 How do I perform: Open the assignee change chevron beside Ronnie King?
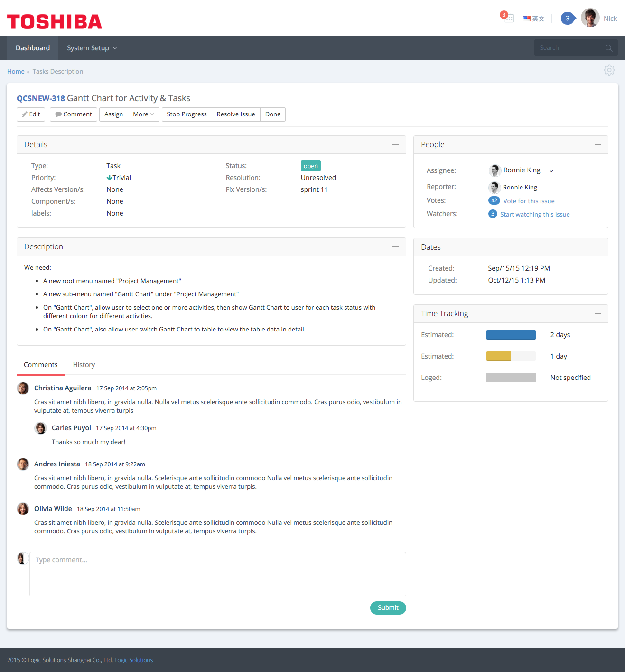551,170
